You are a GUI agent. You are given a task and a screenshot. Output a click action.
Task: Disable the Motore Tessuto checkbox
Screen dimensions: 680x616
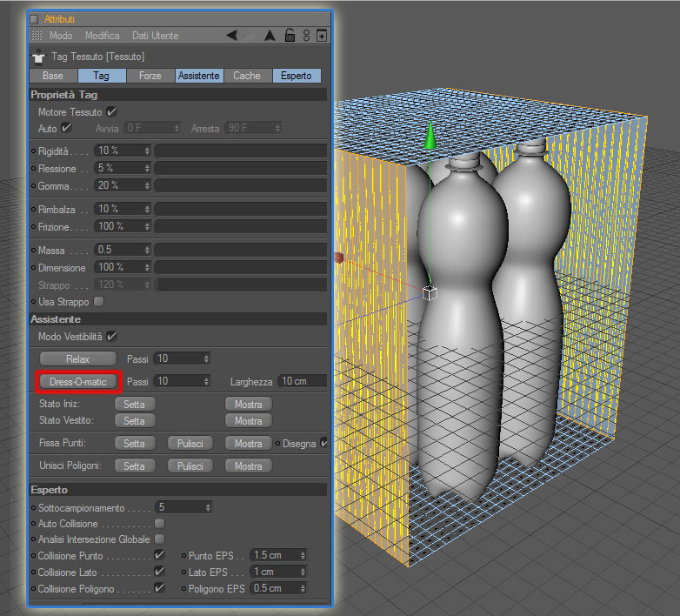pos(112,112)
